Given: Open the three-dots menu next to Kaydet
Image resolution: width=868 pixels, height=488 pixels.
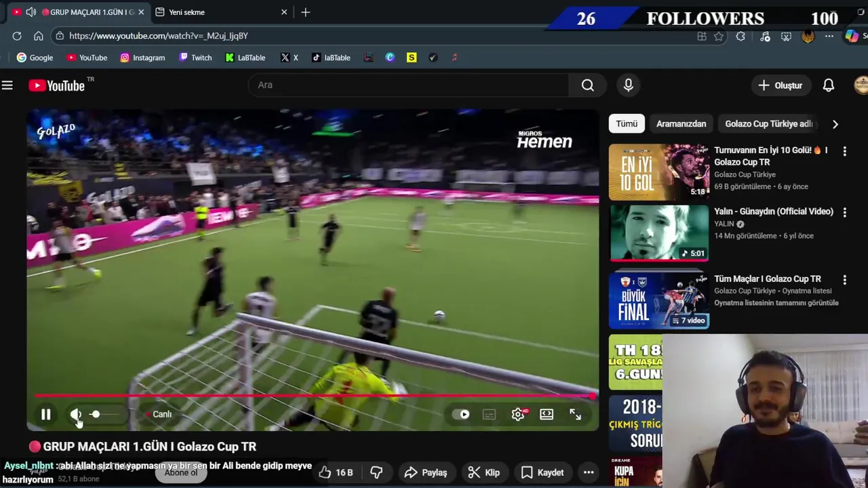Looking at the screenshot, I should coord(588,472).
